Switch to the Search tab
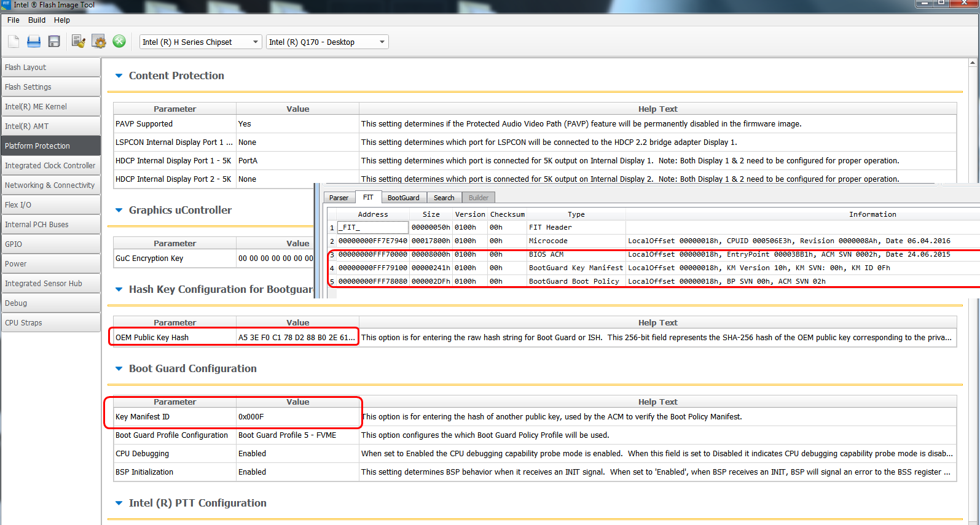The image size is (980, 525). (x=444, y=198)
